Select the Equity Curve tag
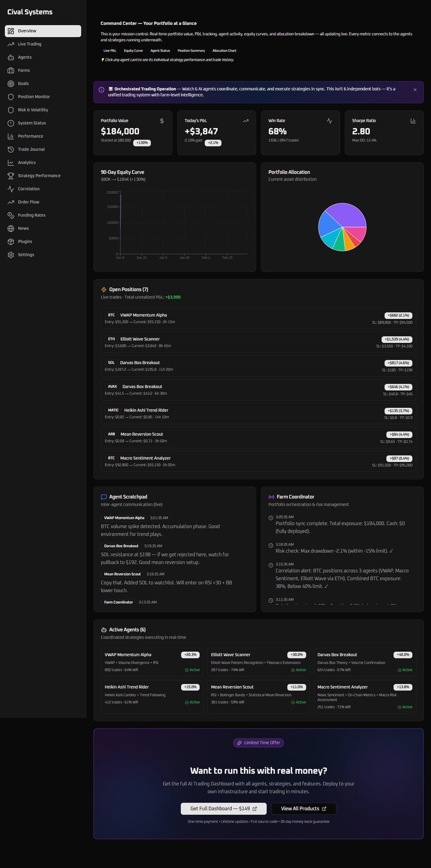This screenshot has width=431, height=868. [133, 51]
